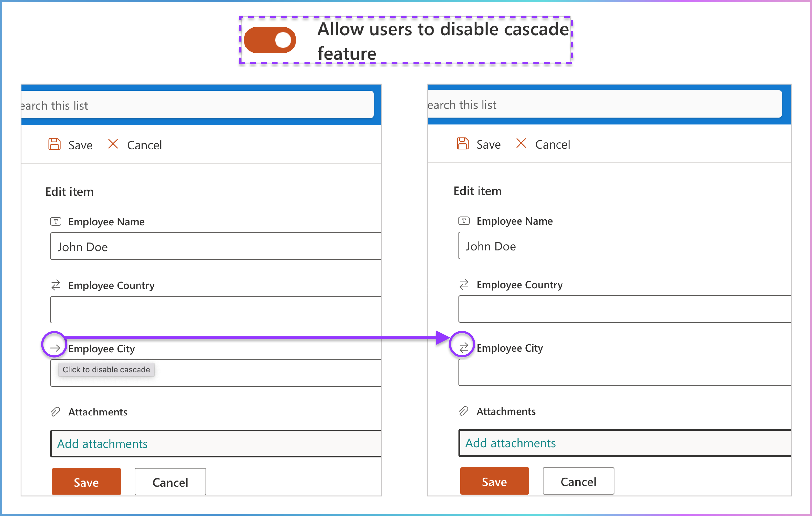Click the arrow-to-bar cascade icon beside left Employee City

tap(56, 348)
